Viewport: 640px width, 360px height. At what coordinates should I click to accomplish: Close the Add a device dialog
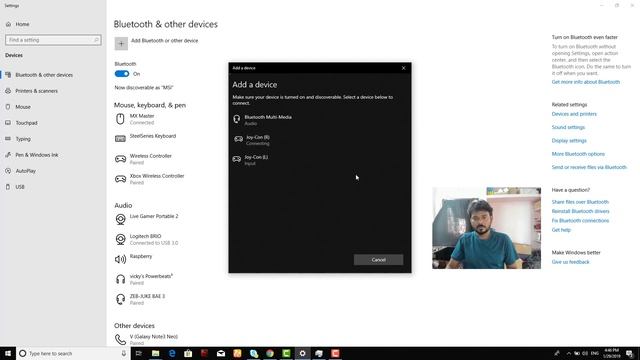click(403, 68)
